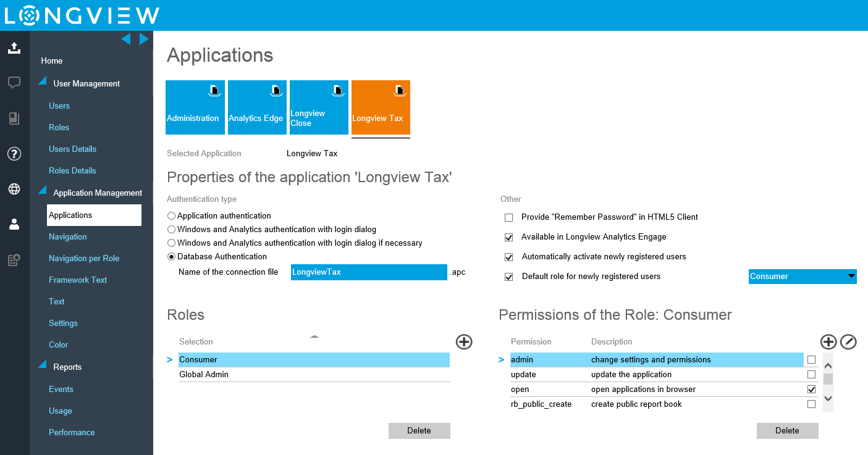Add a new role with plus icon
868x455 pixels.
(464, 341)
